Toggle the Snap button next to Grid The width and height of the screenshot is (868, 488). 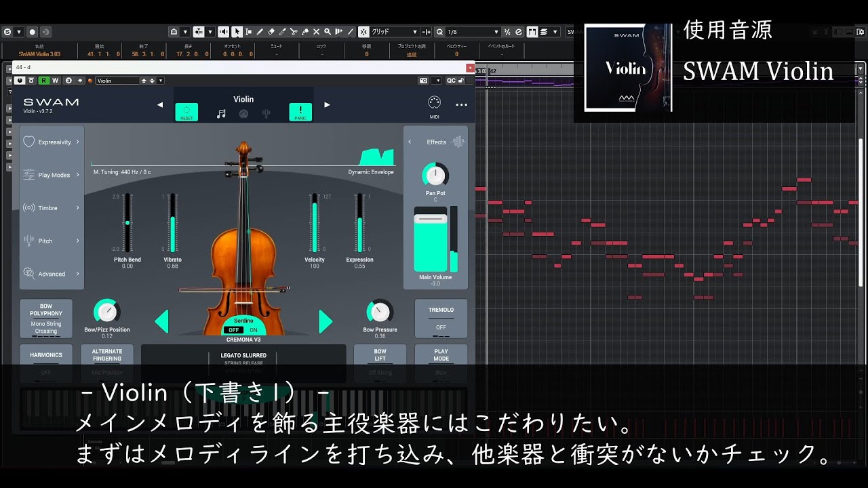(x=363, y=31)
